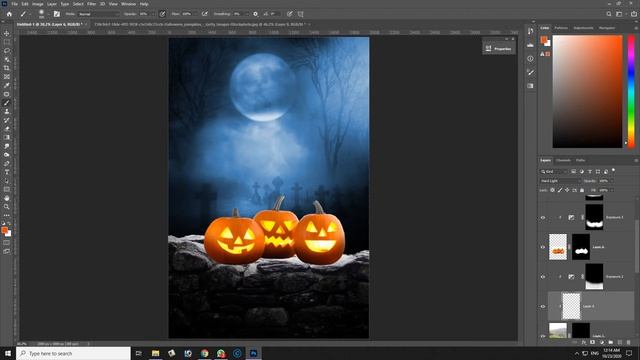Open the brush Mode Normal dropdown
640x360 pixels.
(x=98, y=14)
